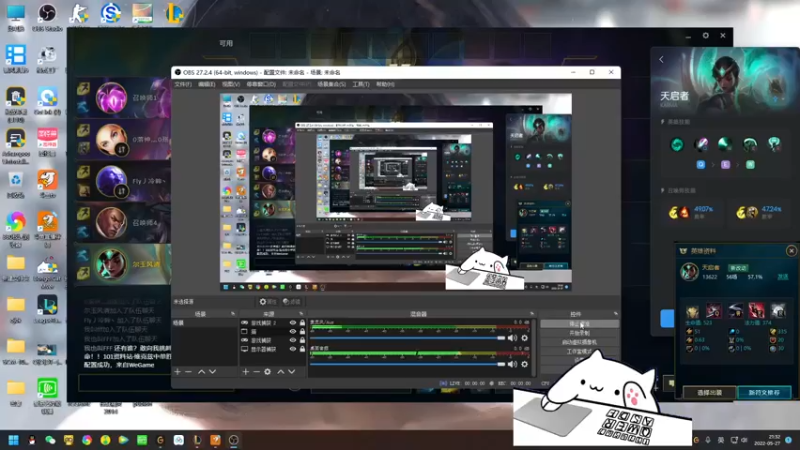Viewport: 800px width, 450px height.
Task: Open the File (文件) menu in OBS
Action: (183, 84)
